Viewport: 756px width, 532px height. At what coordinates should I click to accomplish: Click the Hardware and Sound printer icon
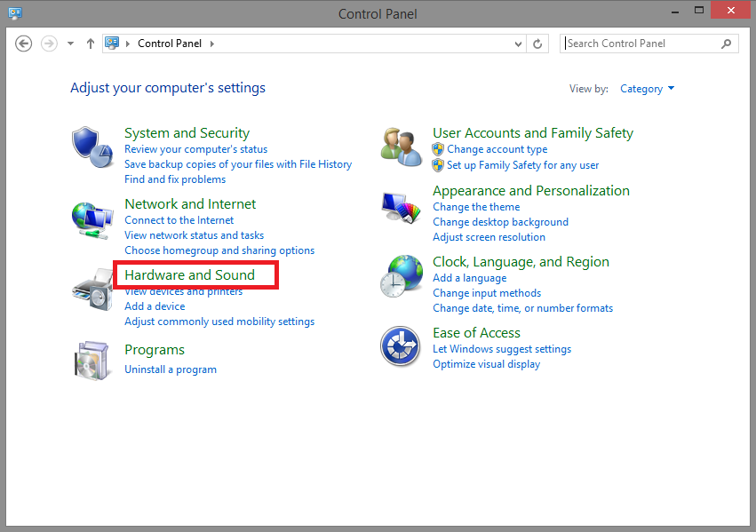tap(92, 290)
